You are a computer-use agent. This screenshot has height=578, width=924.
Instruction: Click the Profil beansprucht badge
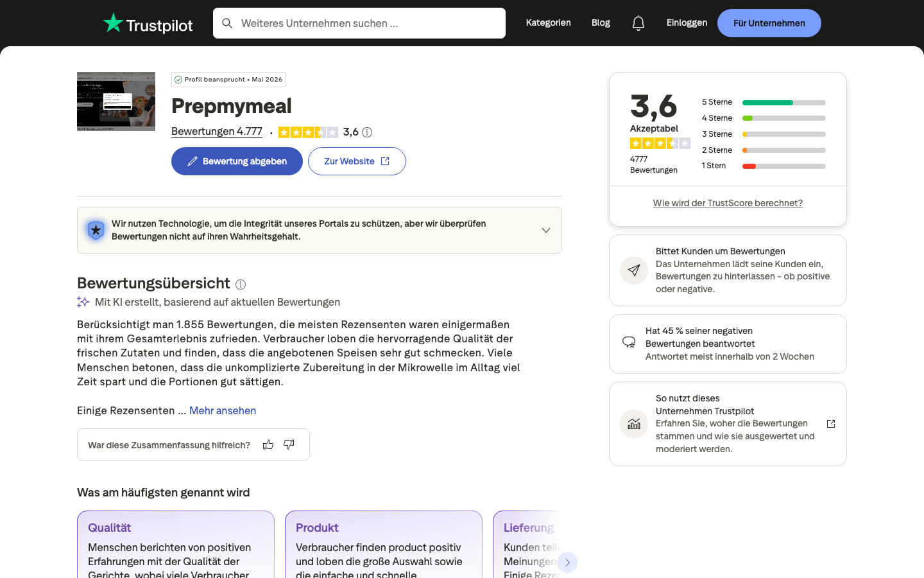point(228,80)
